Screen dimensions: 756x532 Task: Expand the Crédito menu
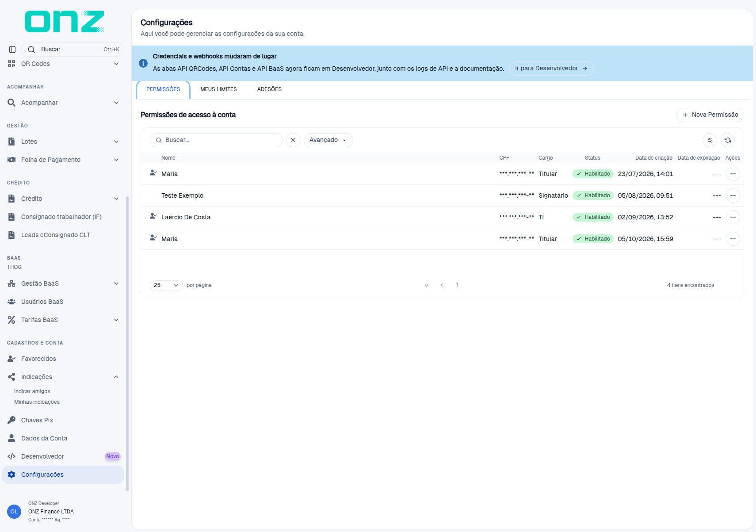click(x=63, y=199)
